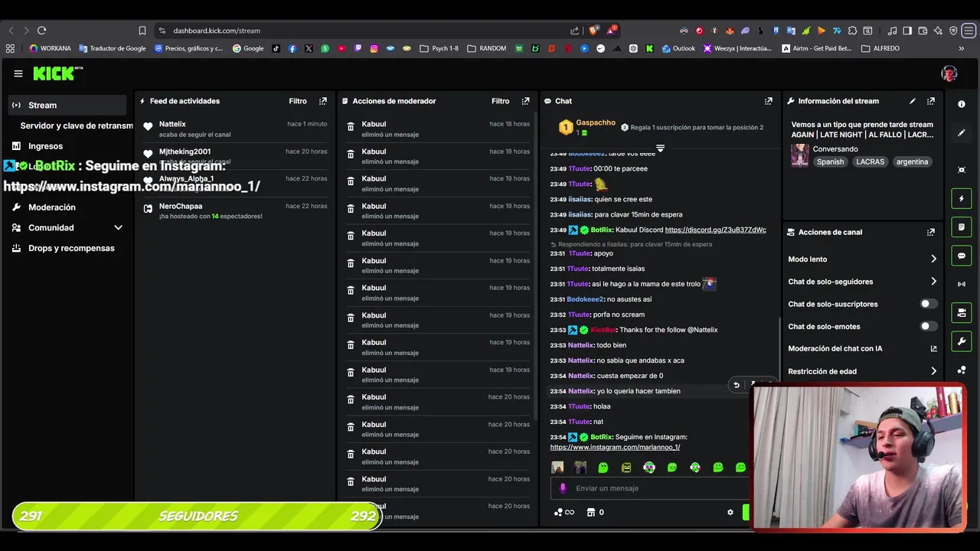Image resolution: width=980 pixels, height=551 pixels.
Task: Open WORKANA bookmark
Action: 50,48
